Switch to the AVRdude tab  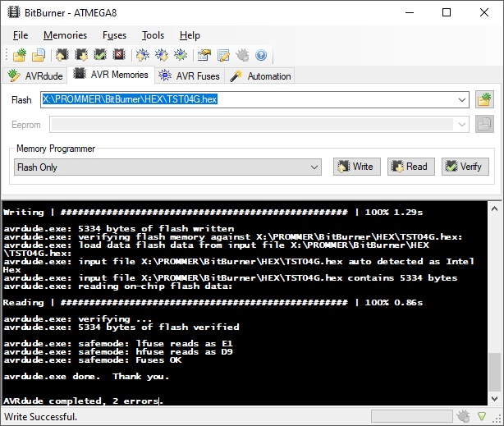coord(35,76)
